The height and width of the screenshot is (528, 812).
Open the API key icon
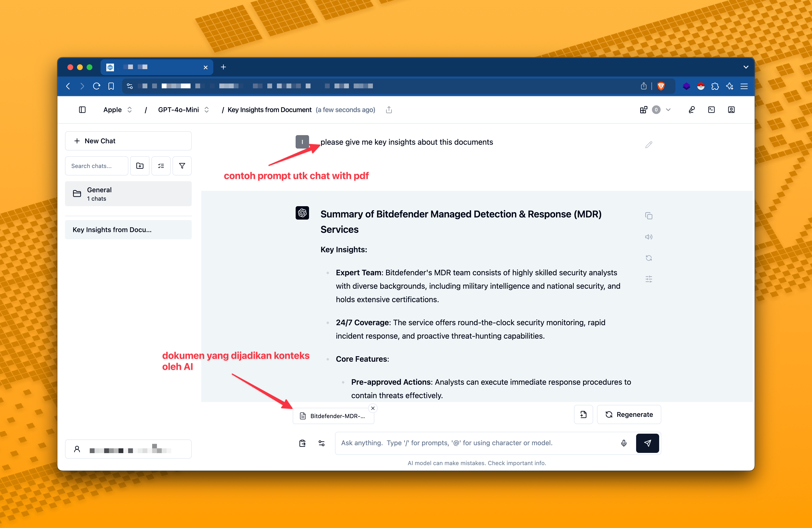692,109
